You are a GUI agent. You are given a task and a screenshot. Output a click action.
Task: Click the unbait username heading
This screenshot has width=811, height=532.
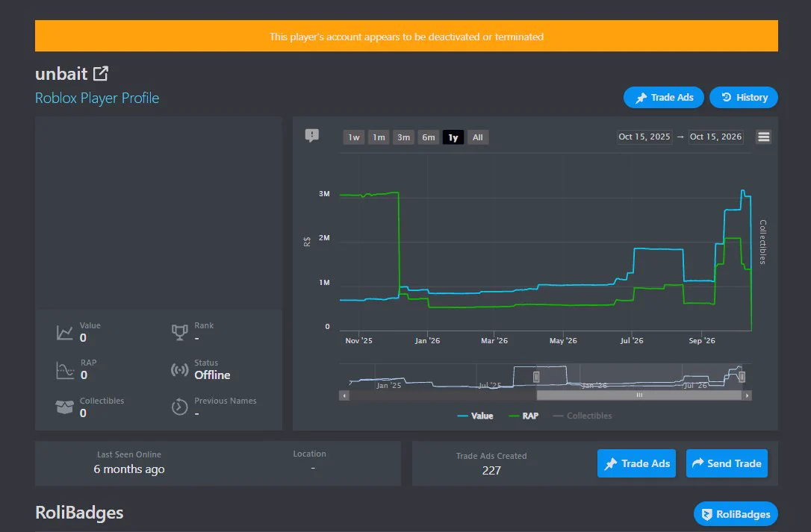61,74
